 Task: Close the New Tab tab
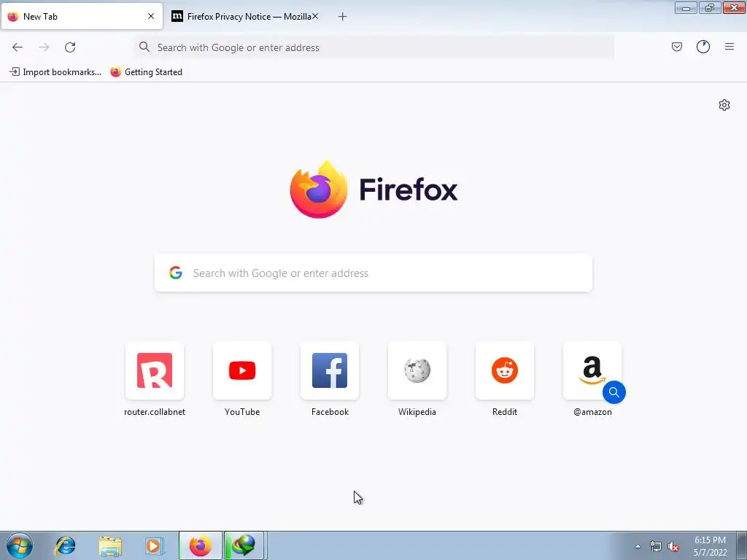(151, 16)
